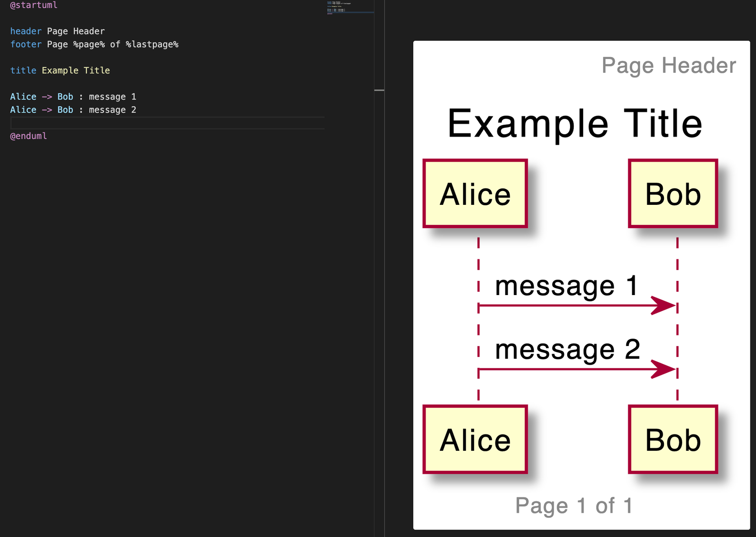The image size is (756, 537).
Task: Click 'Bob' on the message 1 code line
Action: 65,97
